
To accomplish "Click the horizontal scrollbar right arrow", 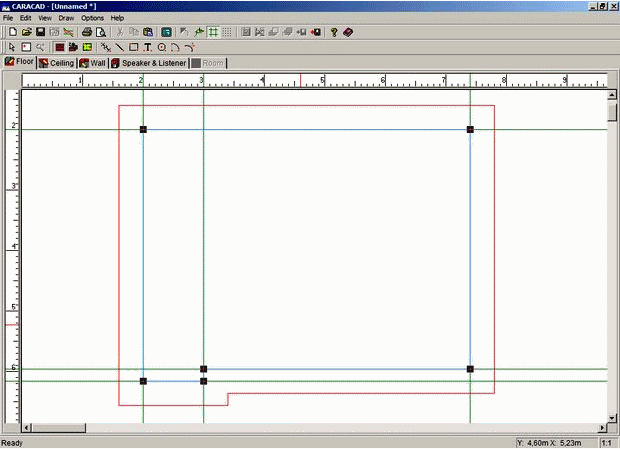I will pyautogui.click(x=603, y=428).
